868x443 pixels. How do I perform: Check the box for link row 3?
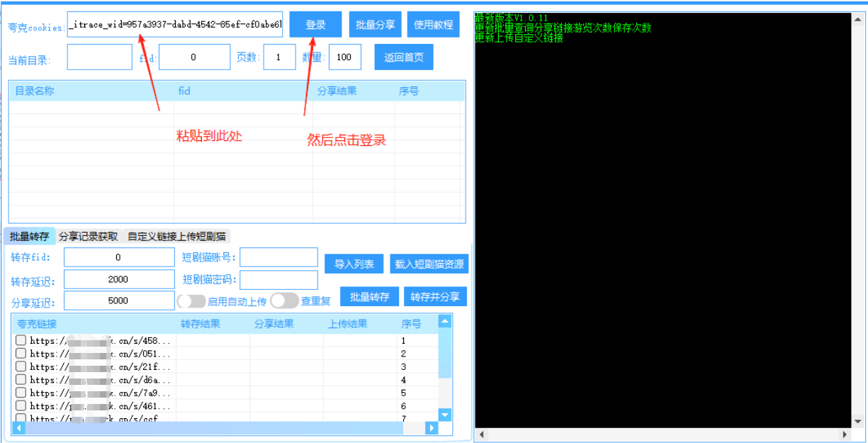tap(21, 366)
